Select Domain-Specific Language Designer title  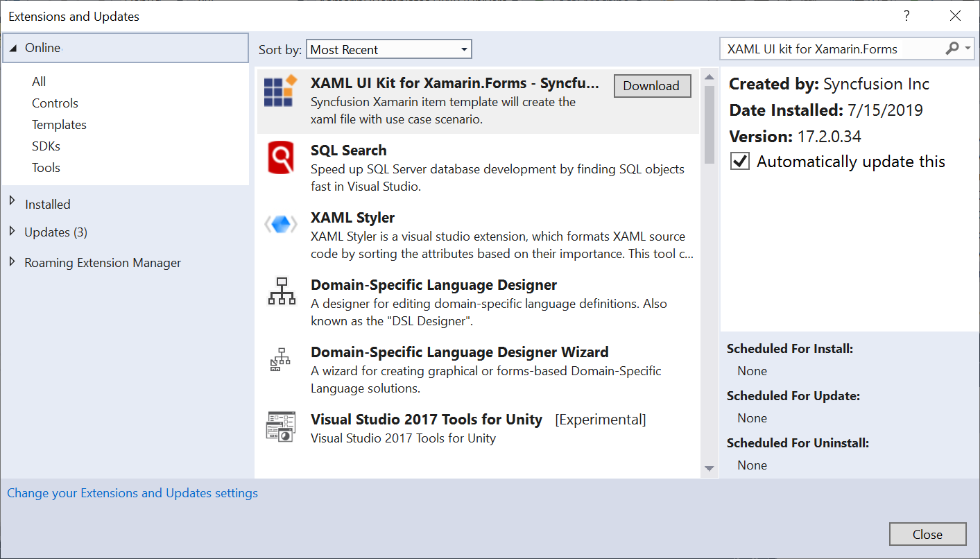pyautogui.click(x=433, y=285)
